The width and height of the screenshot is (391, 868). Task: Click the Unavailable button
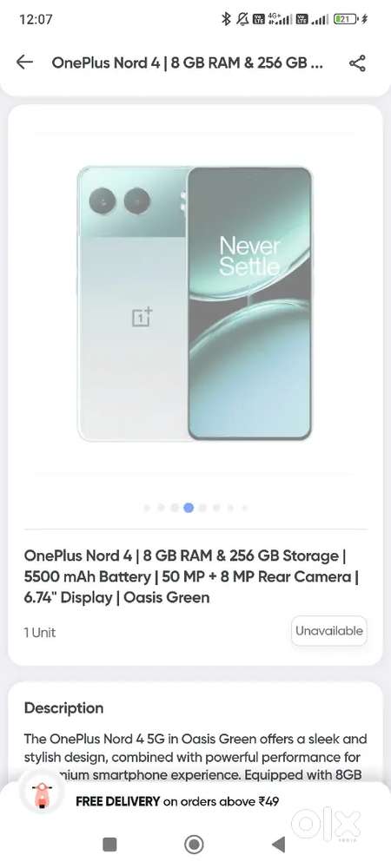329,630
